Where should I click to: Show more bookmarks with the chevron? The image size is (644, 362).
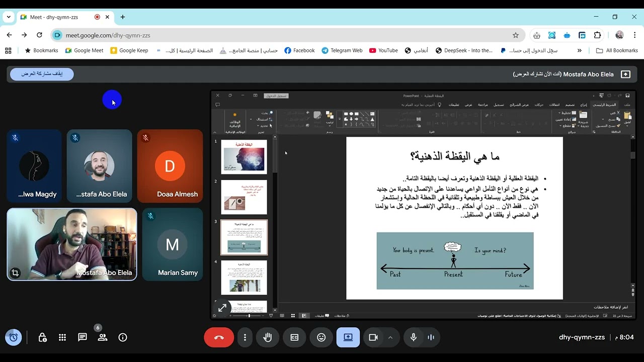(x=580, y=50)
